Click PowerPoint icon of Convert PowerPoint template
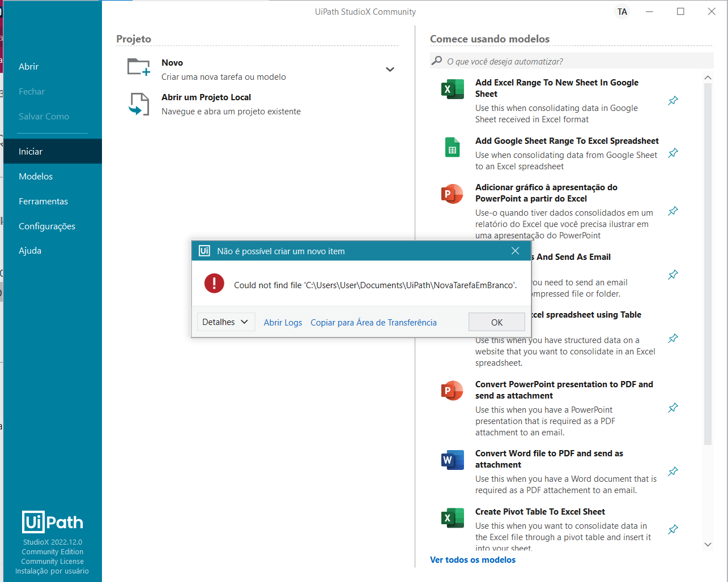The width and height of the screenshot is (728, 582). (452, 391)
